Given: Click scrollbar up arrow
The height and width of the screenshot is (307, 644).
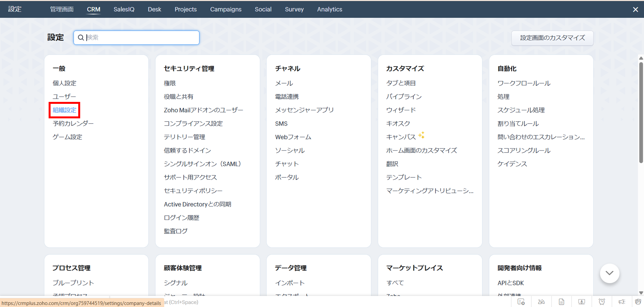Looking at the screenshot, I should pyautogui.click(x=641, y=58).
